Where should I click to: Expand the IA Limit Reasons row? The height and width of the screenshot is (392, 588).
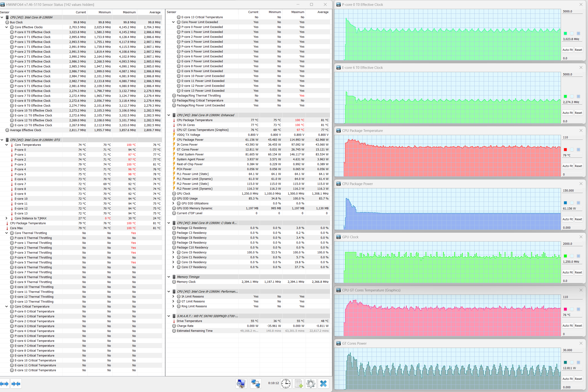click(173, 297)
